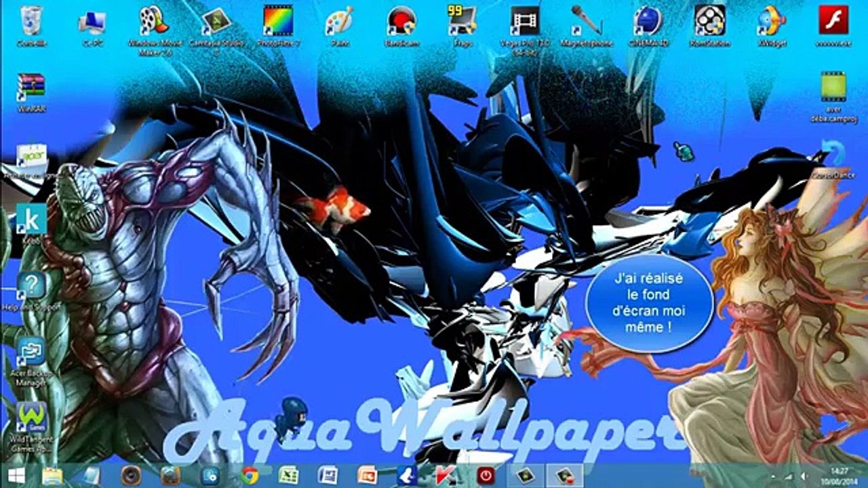868x488 pixels.
Task: Launch Windows Movie Maker 2.6 shortcut
Action: pos(153,29)
